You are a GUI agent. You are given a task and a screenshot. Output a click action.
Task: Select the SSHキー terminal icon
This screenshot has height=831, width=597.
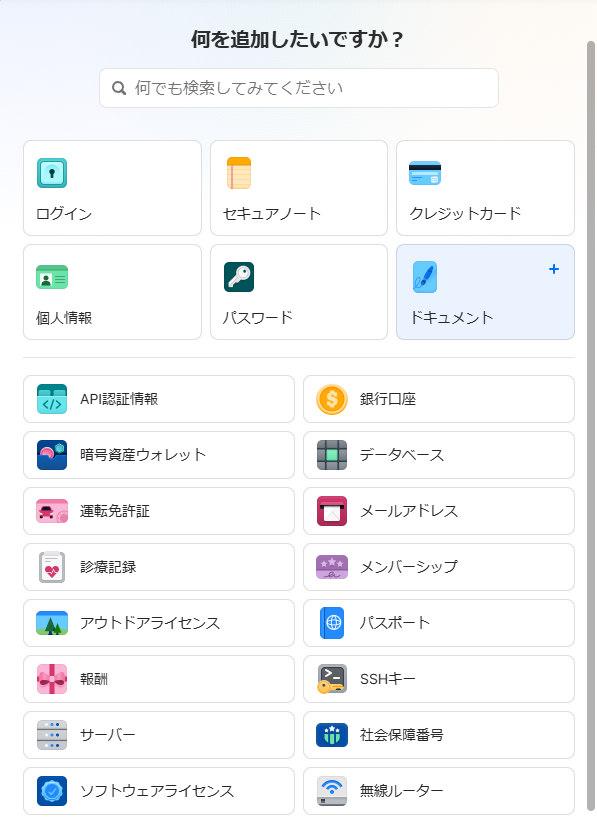click(x=332, y=679)
